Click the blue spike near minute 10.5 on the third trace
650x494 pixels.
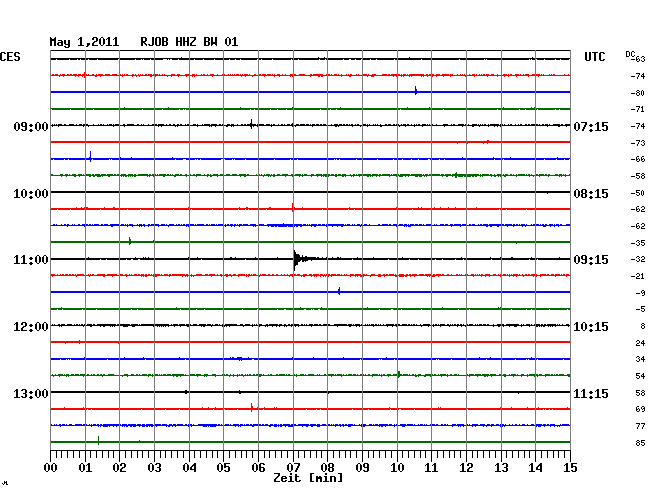(416, 91)
